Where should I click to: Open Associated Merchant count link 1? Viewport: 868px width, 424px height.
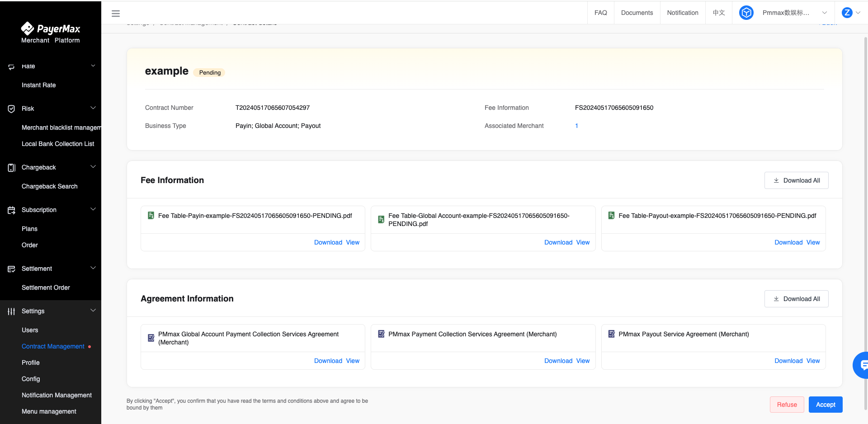point(576,126)
